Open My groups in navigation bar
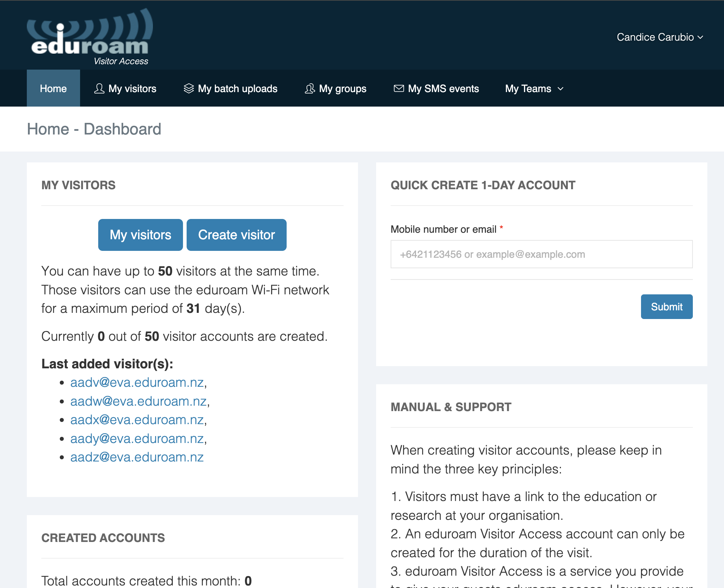724x588 pixels. (342, 89)
